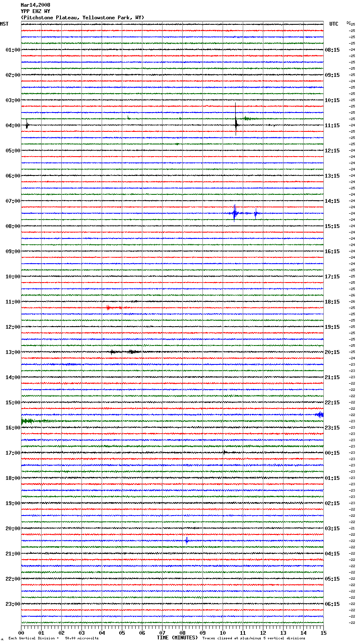Click the 23:15 UTC time label
The width and height of the screenshot is (357, 644).
(x=332, y=428)
